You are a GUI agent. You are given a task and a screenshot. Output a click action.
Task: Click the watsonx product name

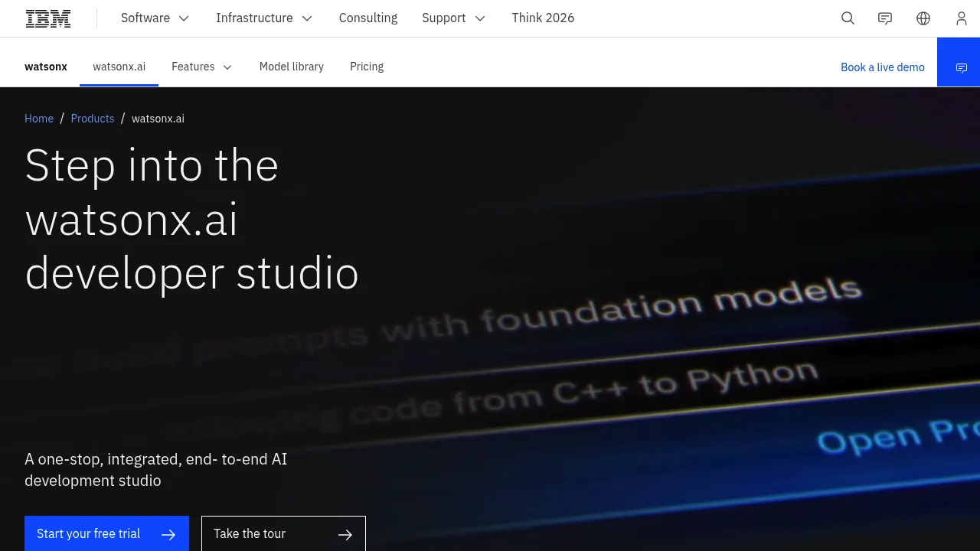click(x=46, y=67)
